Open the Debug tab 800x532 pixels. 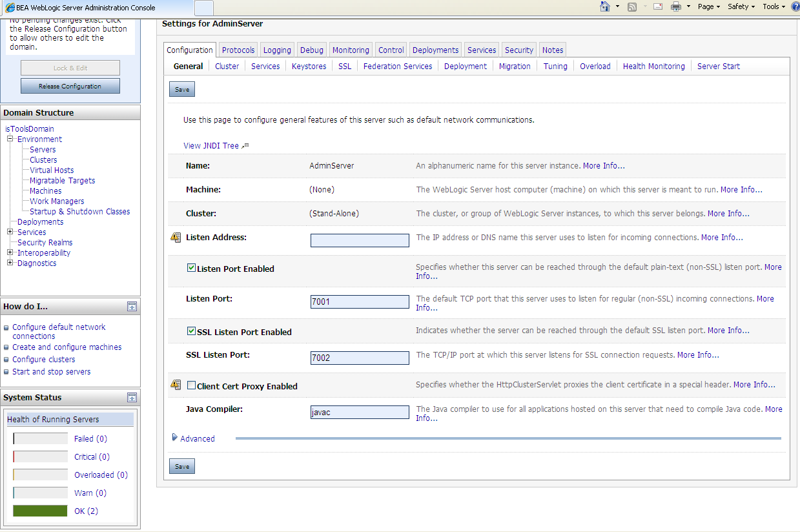coord(312,50)
